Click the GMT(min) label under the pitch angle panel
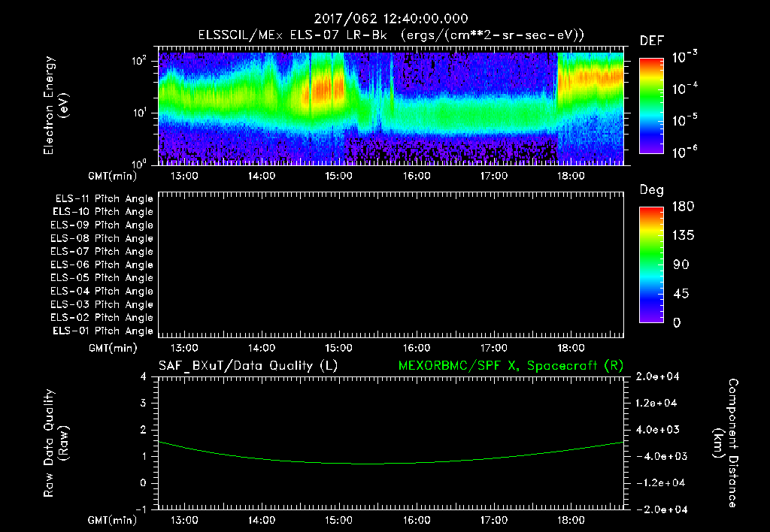The width and height of the screenshot is (770, 532). pos(113,349)
